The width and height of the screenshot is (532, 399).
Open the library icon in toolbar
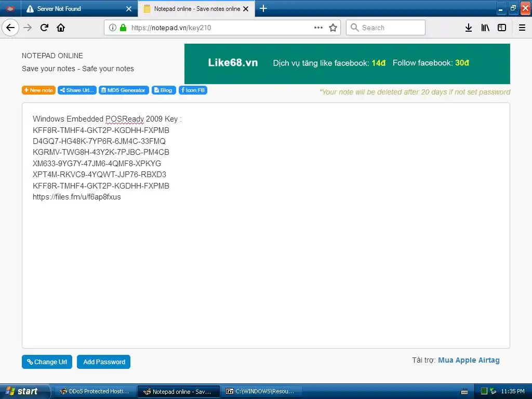tap(485, 28)
